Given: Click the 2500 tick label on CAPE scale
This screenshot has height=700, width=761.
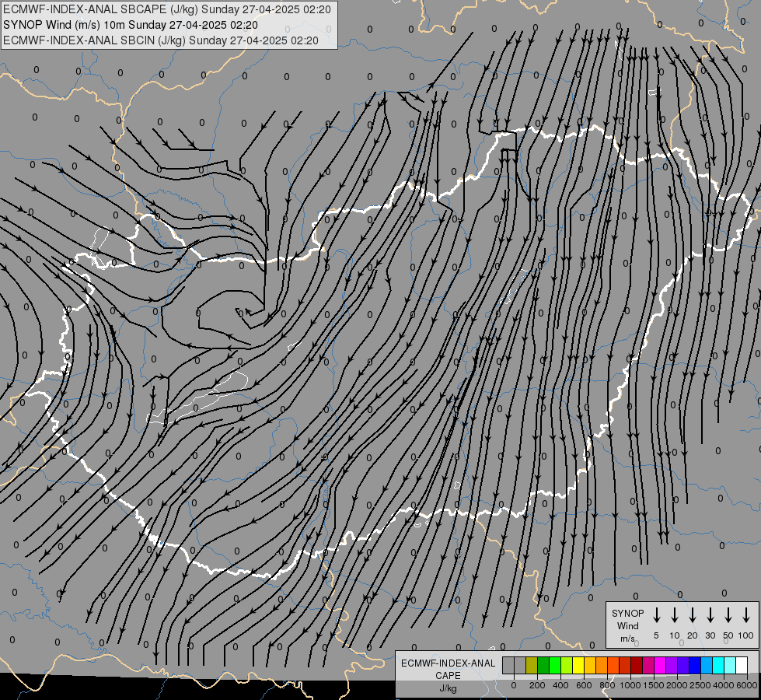Looking at the screenshot, I should [700, 685].
